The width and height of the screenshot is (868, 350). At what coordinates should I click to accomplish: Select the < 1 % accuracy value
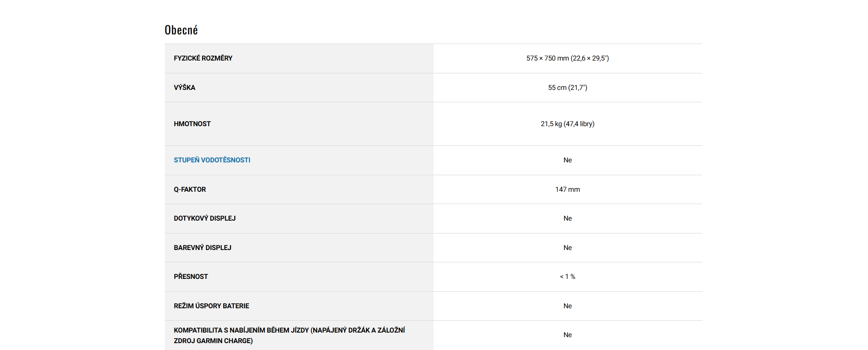click(567, 277)
